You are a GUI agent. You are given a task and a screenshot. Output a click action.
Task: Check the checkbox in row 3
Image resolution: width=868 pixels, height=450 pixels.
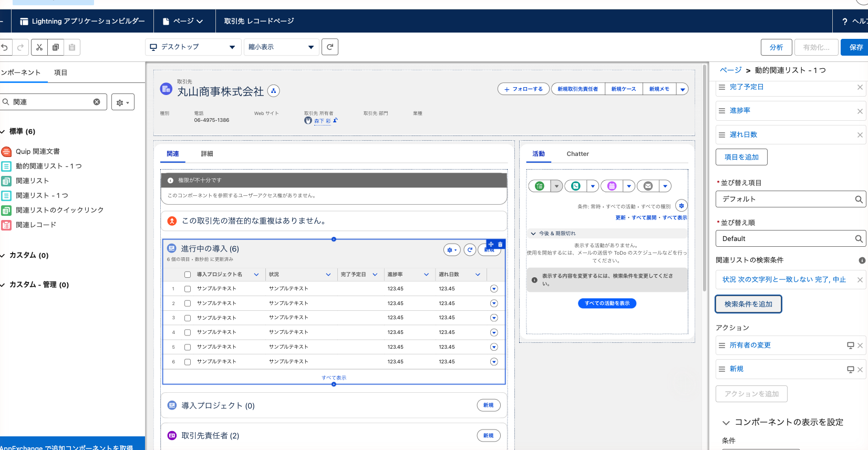pyautogui.click(x=188, y=318)
